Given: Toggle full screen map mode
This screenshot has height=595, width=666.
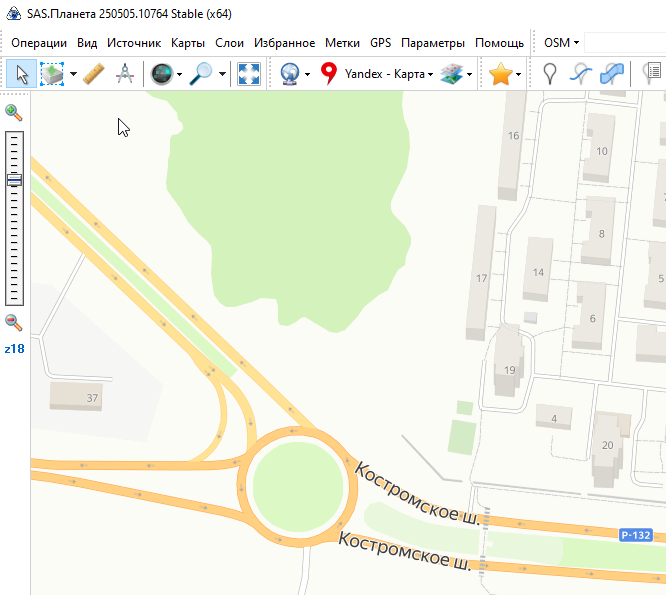Looking at the screenshot, I should pyautogui.click(x=249, y=74).
